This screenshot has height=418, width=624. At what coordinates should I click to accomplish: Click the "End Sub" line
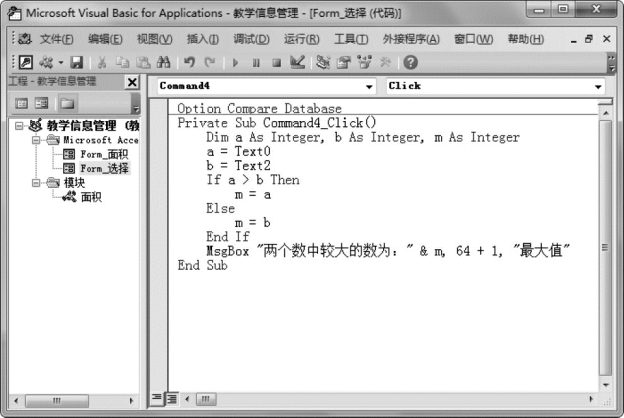coord(202,266)
